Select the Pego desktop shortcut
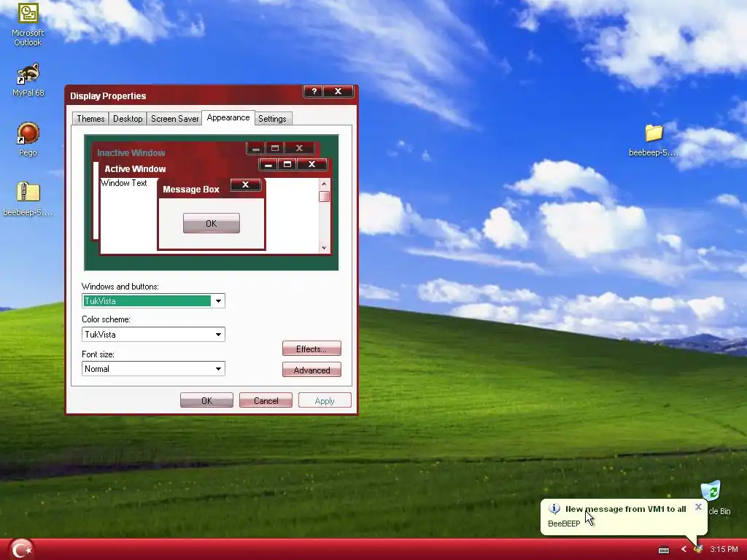 [x=28, y=139]
